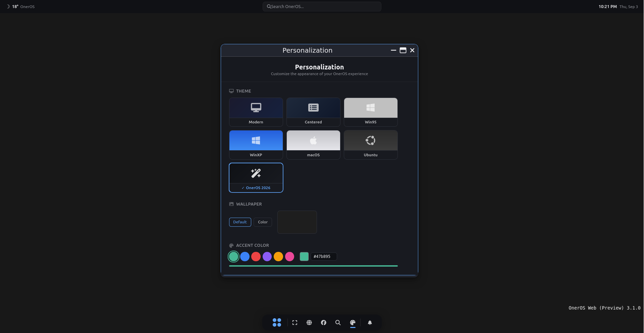Click the Thu, Sep 3 date
The image size is (644, 333).
(629, 7)
